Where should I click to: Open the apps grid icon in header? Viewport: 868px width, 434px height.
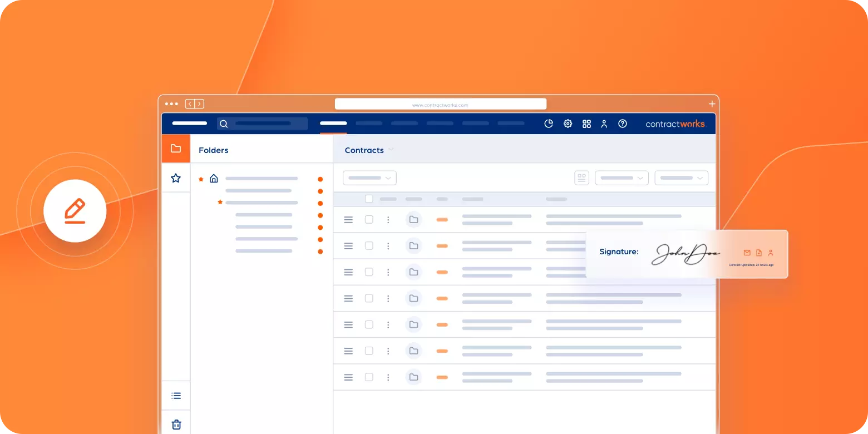click(586, 124)
